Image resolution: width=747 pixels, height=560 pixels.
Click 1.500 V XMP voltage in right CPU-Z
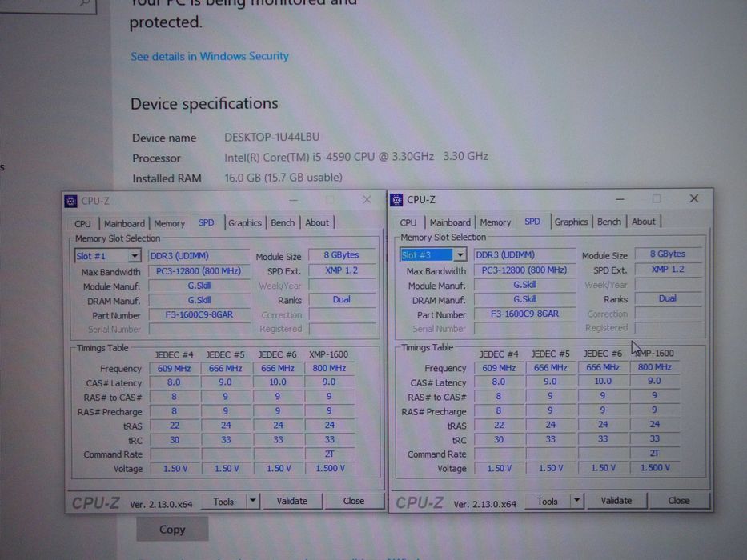click(655, 468)
